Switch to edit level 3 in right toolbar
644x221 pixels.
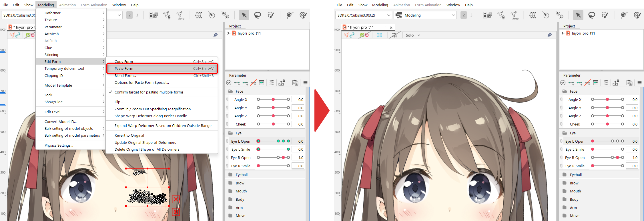471,15
